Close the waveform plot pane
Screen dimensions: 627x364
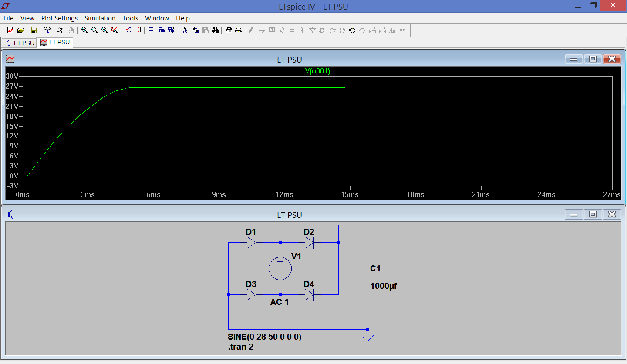coord(612,60)
